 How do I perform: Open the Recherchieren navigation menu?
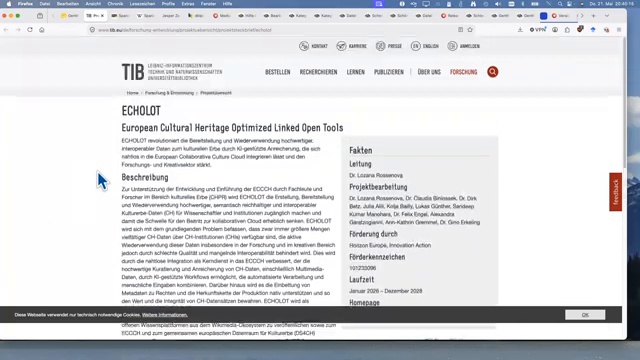pyautogui.click(x=318, y=72)
